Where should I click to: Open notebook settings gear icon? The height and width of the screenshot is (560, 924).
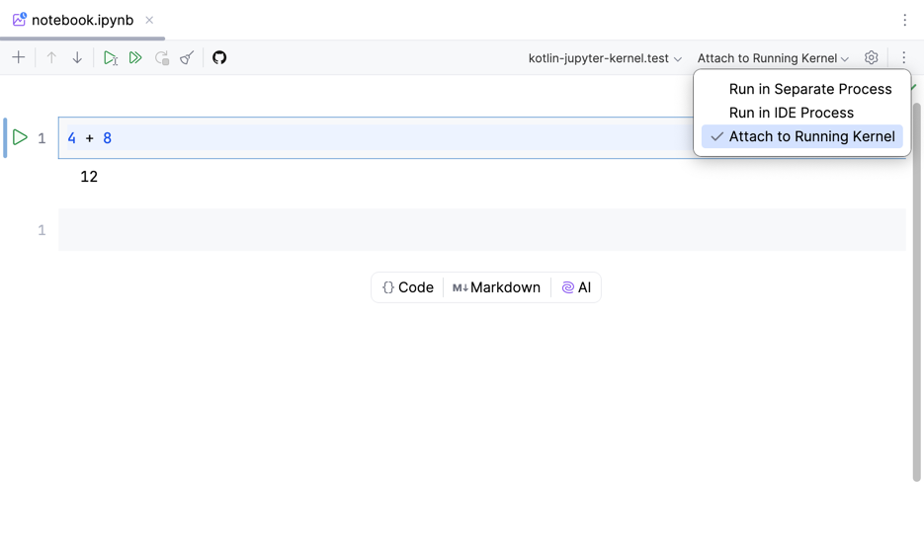871,58
